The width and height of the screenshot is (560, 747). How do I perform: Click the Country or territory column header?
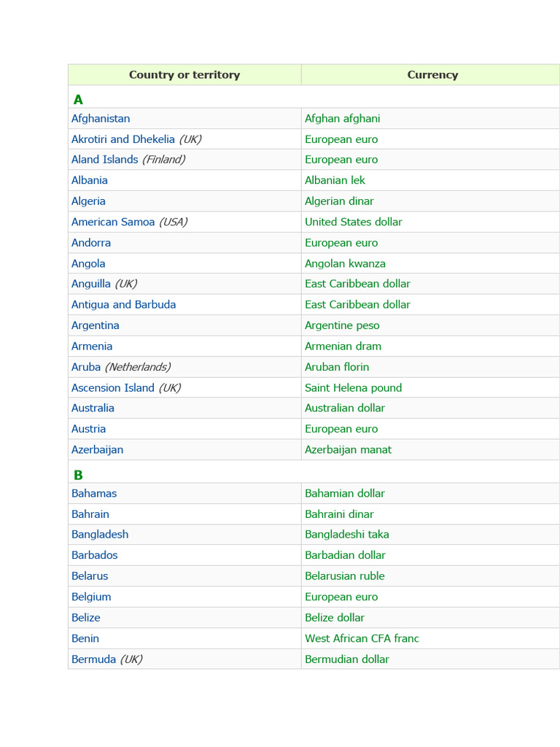point(184,75)
